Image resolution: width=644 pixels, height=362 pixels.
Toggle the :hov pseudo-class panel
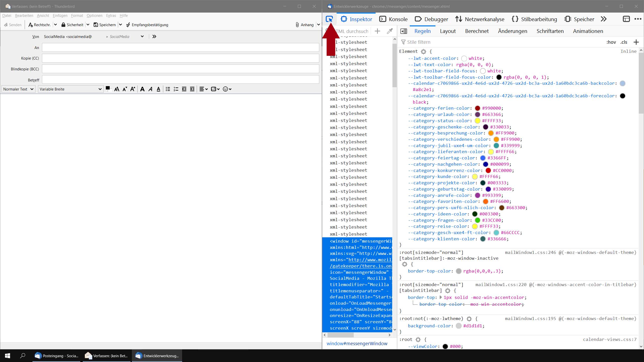[611, 42]
